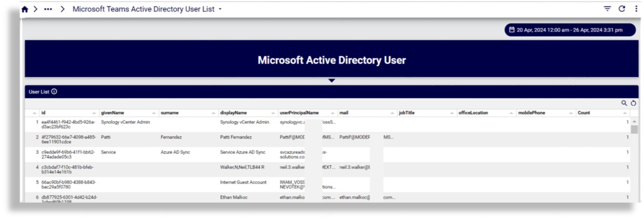
Task: Select the 'Azure AD Sync' surname cell
Action: point(175,152)
